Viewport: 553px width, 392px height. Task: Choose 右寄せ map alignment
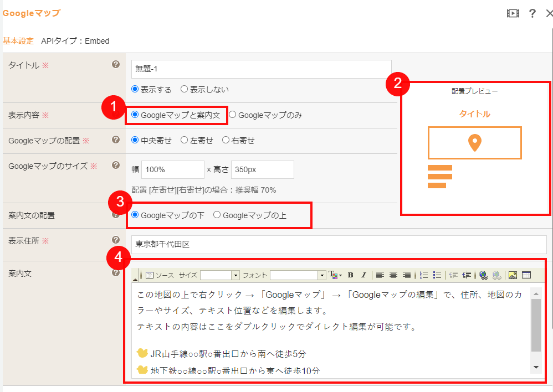click(226, 140)
